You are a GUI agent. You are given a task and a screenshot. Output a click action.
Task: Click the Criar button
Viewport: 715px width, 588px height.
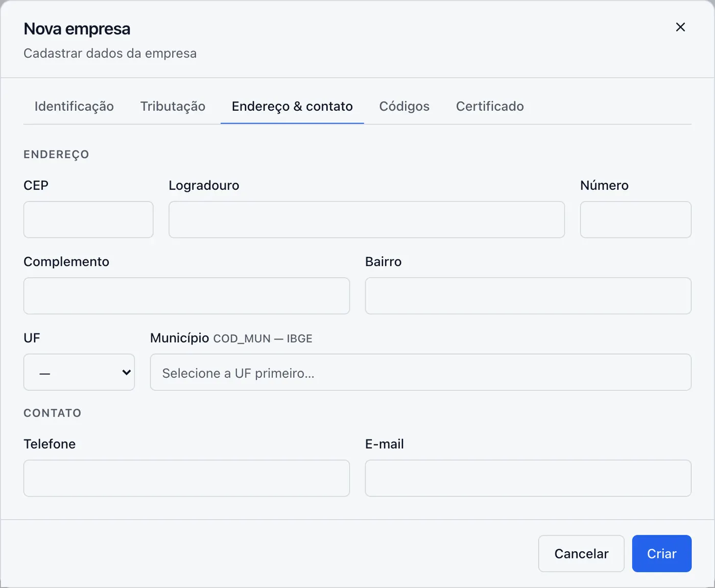(x=662, y=553)
